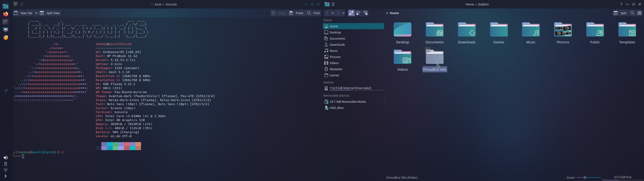Select Games in Places panel
This screenshot has width=644, height=181.
353,75
